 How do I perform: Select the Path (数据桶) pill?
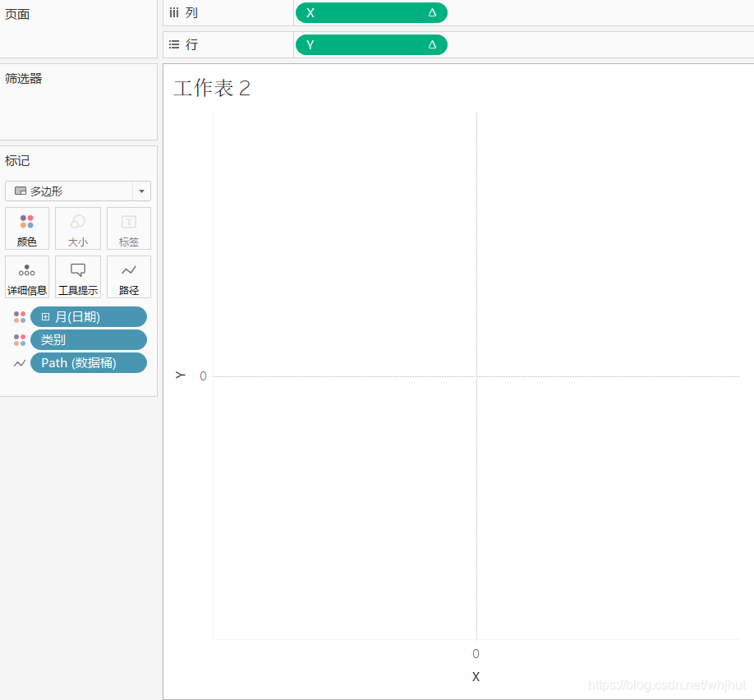point(89,363)
